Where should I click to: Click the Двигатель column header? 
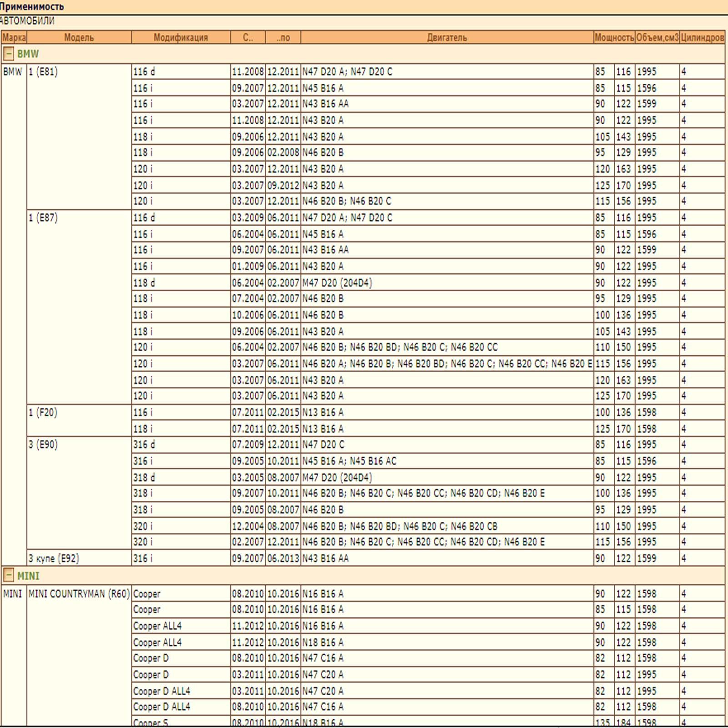447,37
